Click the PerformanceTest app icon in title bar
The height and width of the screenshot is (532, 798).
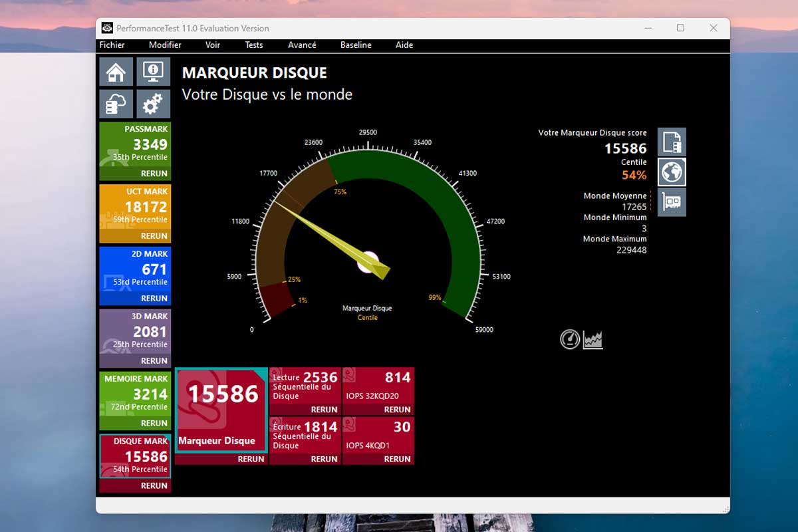pyautogui.click(x=106, y=28)
